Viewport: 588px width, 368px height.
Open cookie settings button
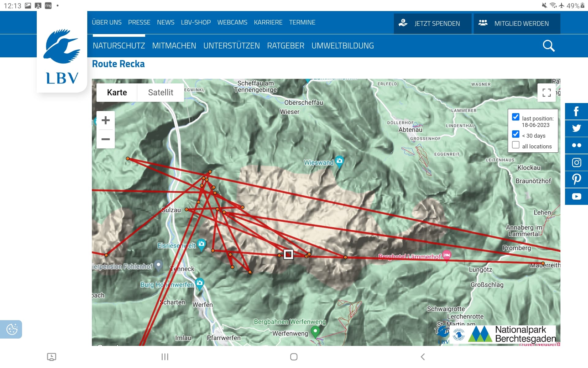point(12,329)
